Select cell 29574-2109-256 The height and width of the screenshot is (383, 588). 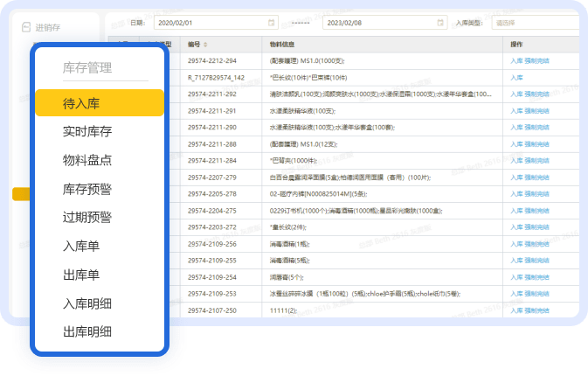point(212,244)
